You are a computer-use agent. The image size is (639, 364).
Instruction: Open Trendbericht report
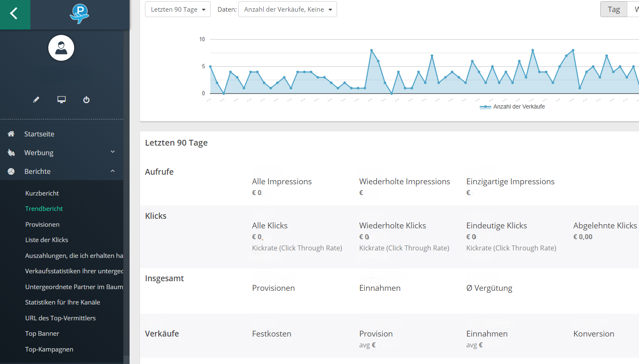[x=44, y=208]
